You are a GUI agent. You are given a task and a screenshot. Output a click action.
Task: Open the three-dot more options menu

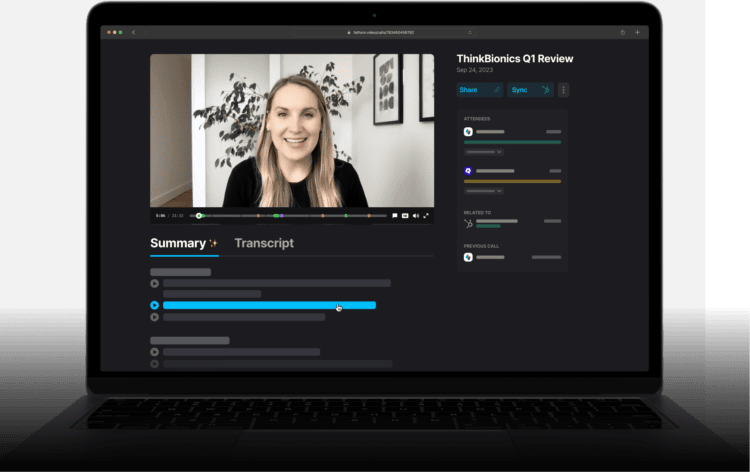tap(563, 90)
